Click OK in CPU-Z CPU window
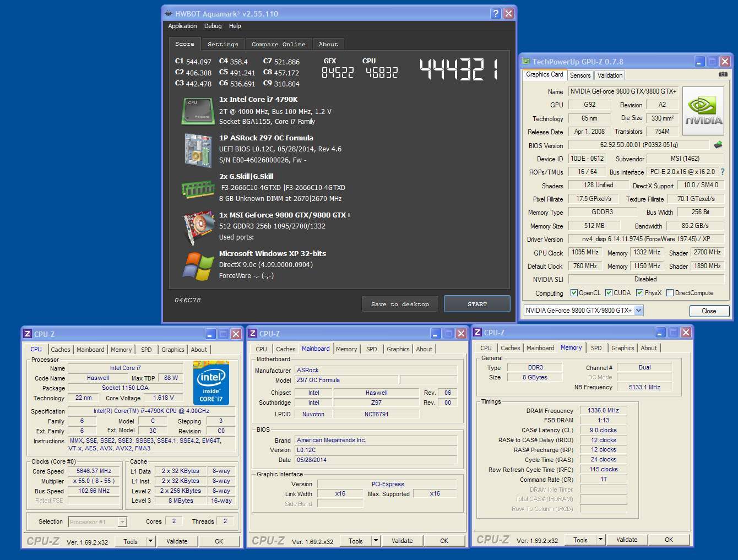This screenshot has width=738, height=560. tap(219, 541)
